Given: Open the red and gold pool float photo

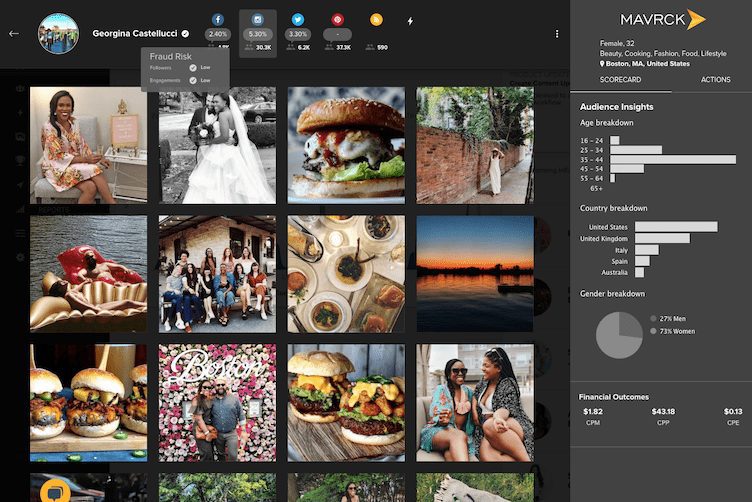Looking at the screenshot, I should (x=89, y=274).
